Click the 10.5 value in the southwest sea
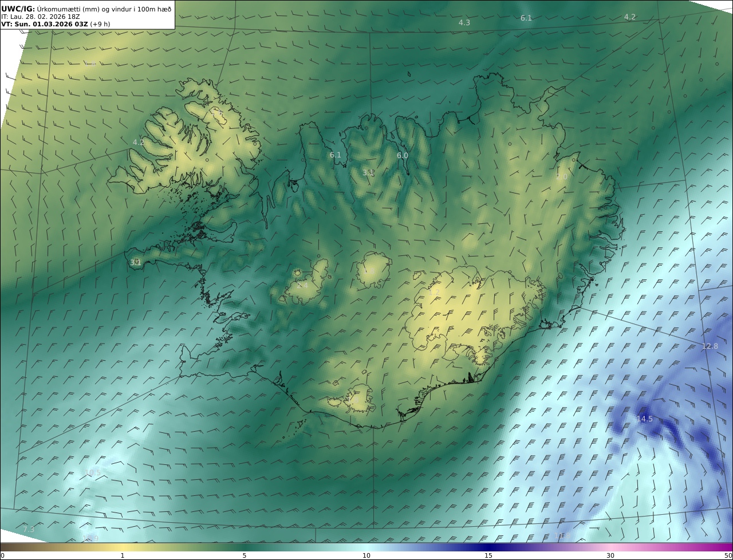 click(x=93, y=472)
